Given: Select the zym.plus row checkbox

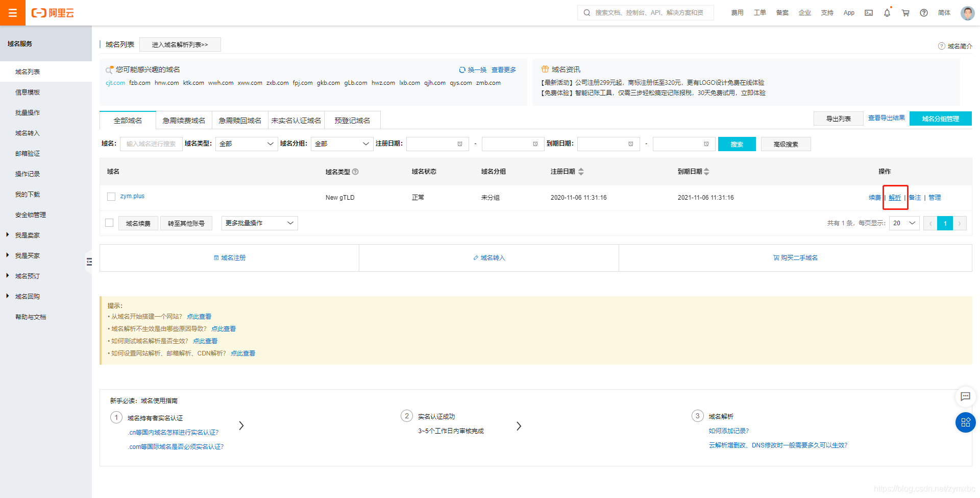Looking at the screenshot, I should tap(111, 197).
